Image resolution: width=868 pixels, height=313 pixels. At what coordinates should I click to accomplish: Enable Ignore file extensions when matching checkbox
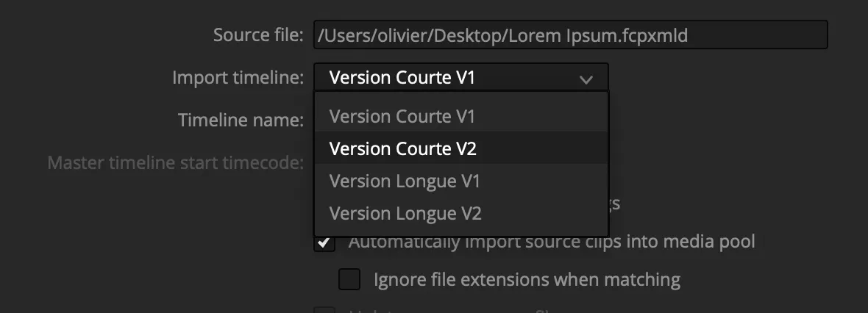[x=349, y=279]
